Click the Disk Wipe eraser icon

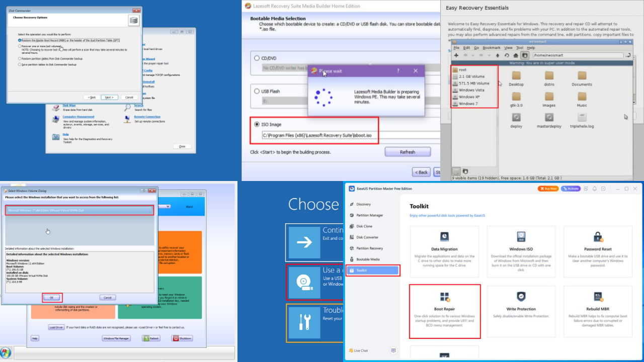pos(56,107)
